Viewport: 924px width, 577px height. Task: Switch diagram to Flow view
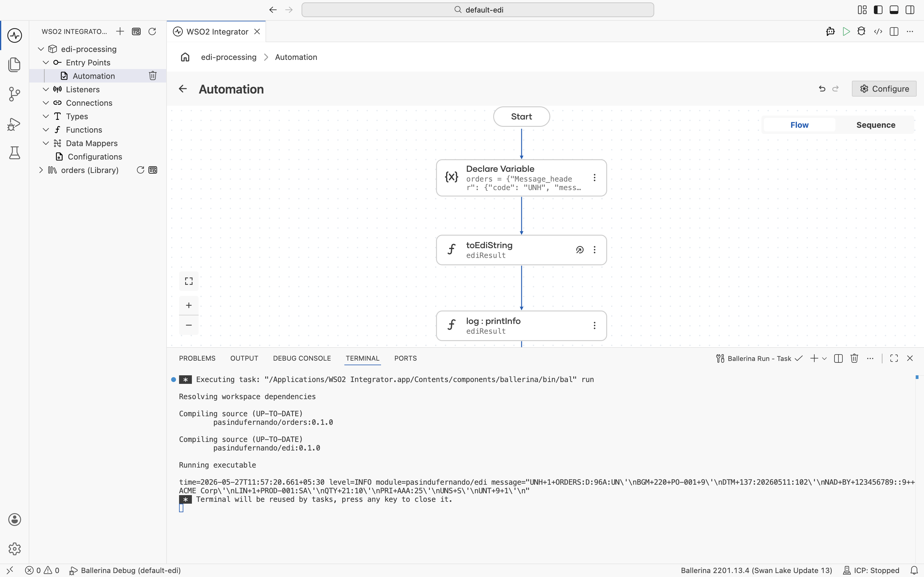point(799,125)
